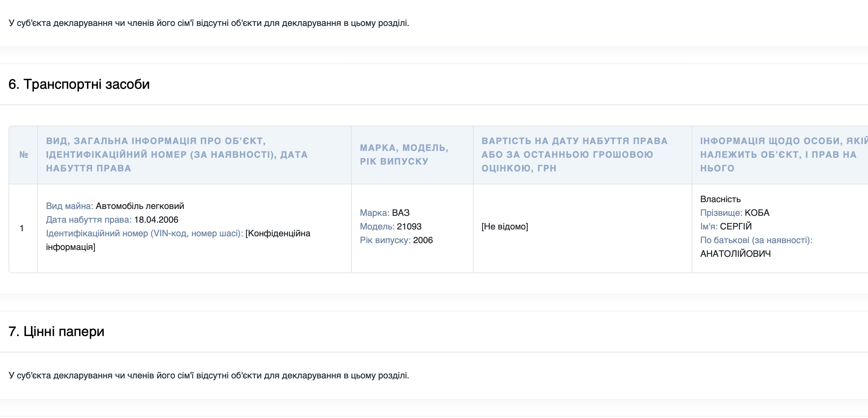Click the "Автомобіль легковий" value
This screenshot has width=868, height=418.
(140, 206)
